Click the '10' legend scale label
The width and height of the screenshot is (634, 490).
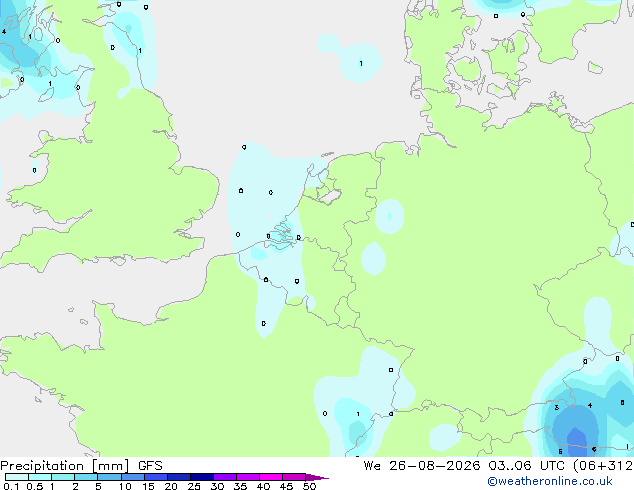(125, 486)
